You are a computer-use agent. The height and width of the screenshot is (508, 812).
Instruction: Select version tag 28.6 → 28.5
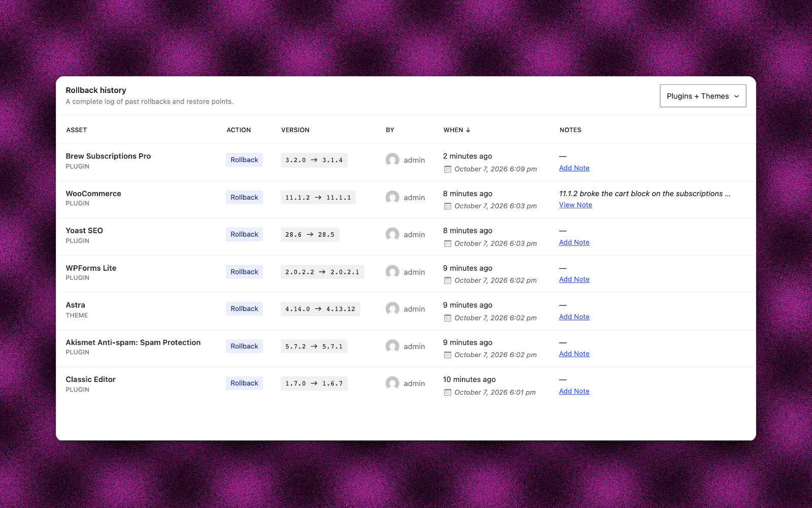click(310, 235)
